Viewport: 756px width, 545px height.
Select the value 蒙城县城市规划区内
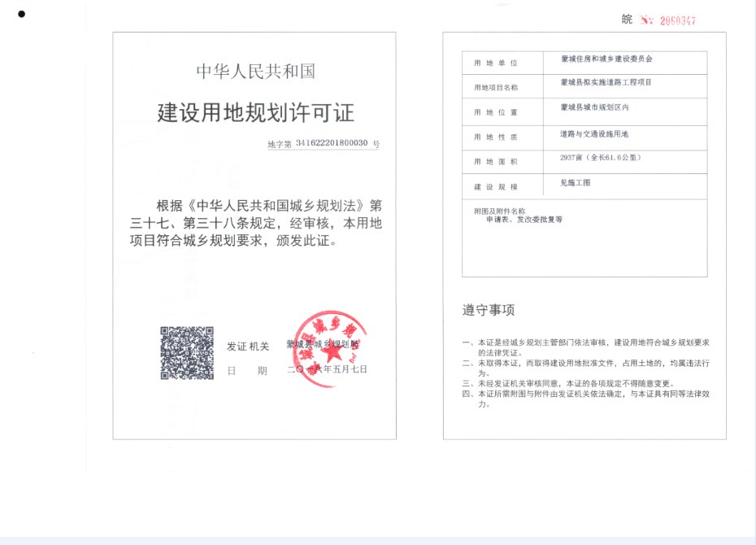click(594, 107)
